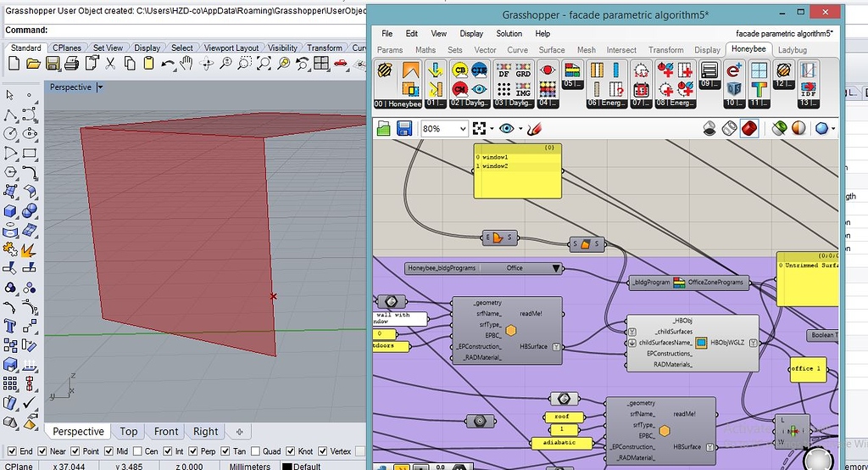Save the Rhino model with floppy icon
Image resolution: width=868 pixels, height=470 pixels.
[53, 64]
